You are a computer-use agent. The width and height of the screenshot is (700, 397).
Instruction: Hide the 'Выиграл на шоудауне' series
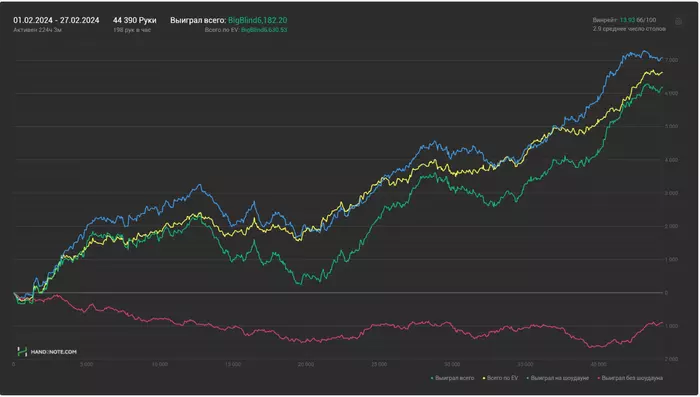(558, 378)
